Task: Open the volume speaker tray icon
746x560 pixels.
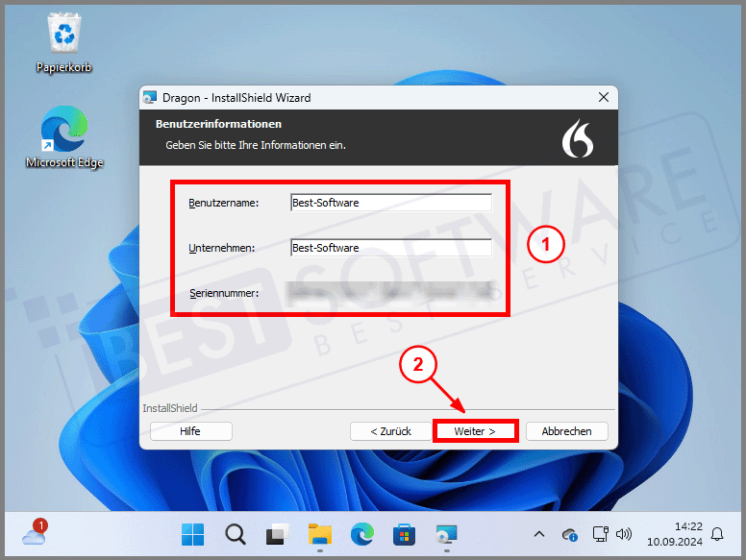Action: pyautogui.click(x=623, y=534)
